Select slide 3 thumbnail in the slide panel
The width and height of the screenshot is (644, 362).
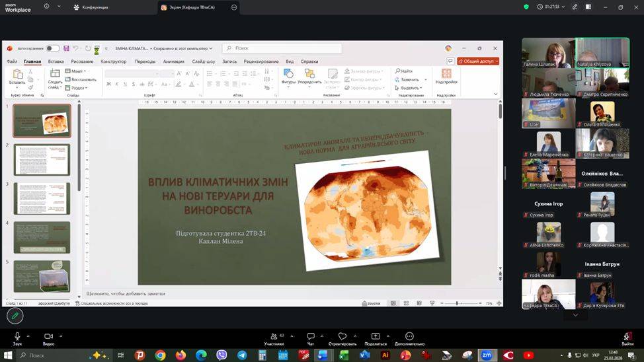pos(42,198)
